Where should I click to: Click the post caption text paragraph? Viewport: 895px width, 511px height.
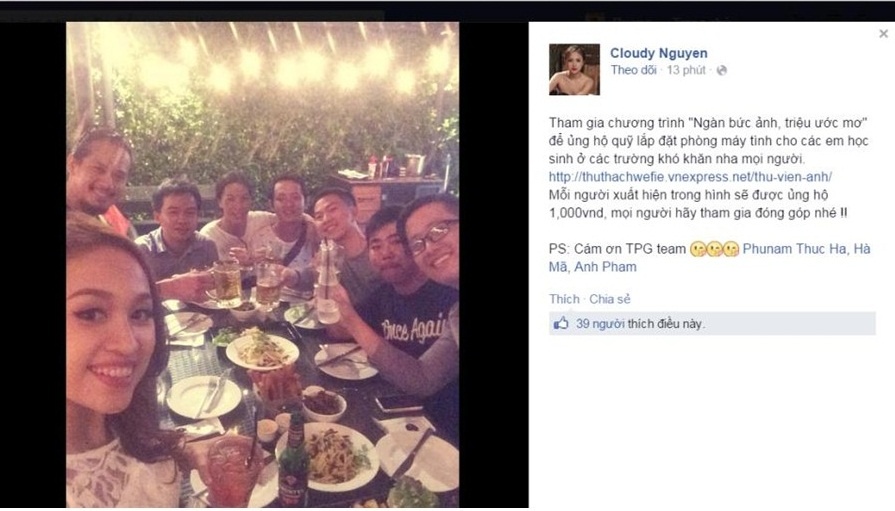point(708,168)
